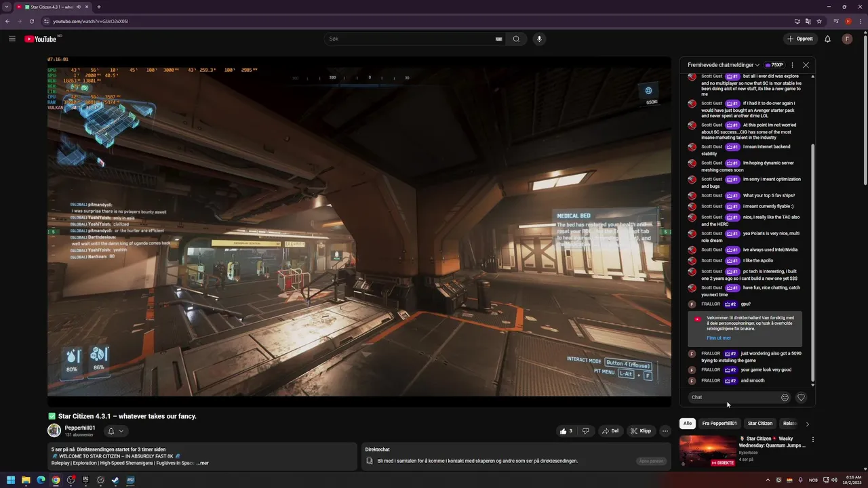Open the on-screen keyboard icon in search
868x488 pixels.
click(x=498, y=39)
